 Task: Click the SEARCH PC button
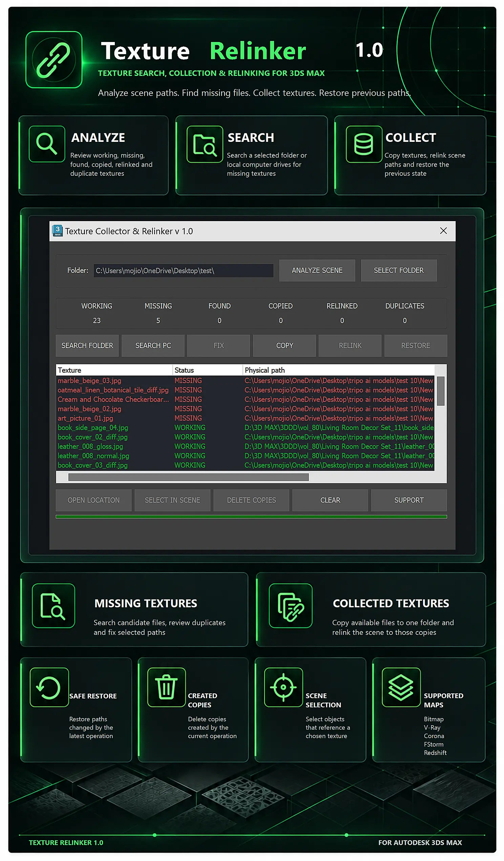[153, 346]
